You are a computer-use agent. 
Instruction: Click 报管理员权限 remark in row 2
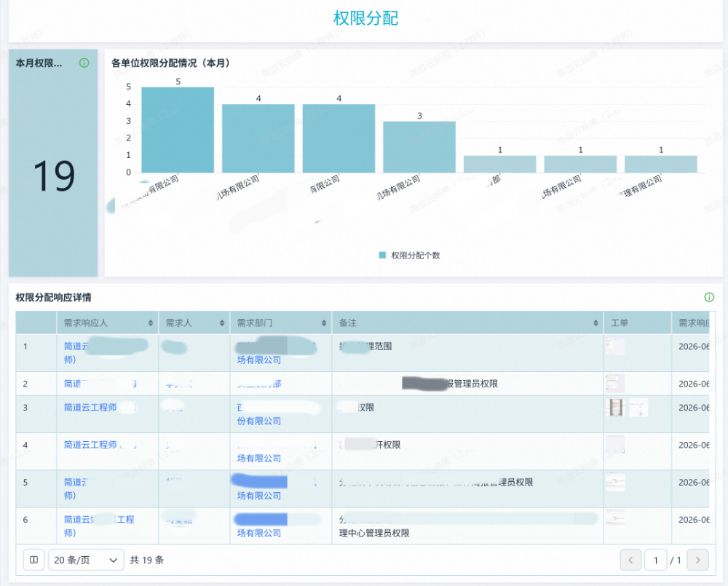[x=471, y=384]
